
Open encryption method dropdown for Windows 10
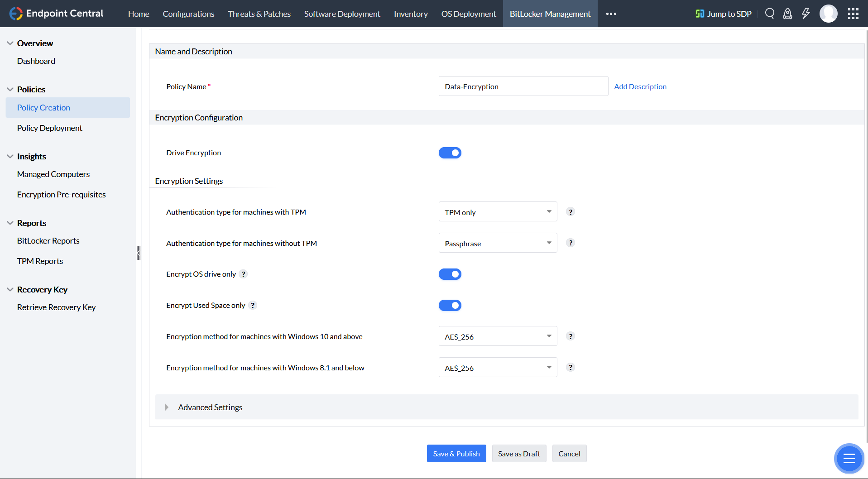497,336
